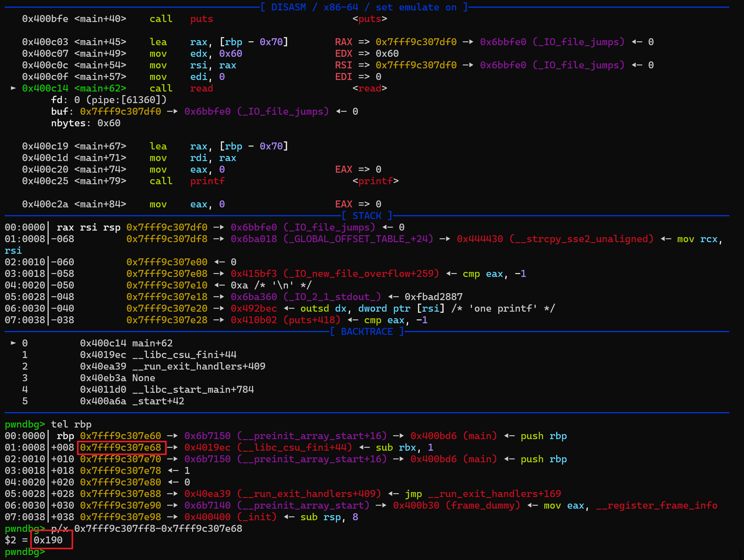Click the _IO_2_1_stdout_ symbol in stack
The height and width of the screenshot is (560, 744).
point(332,297)
